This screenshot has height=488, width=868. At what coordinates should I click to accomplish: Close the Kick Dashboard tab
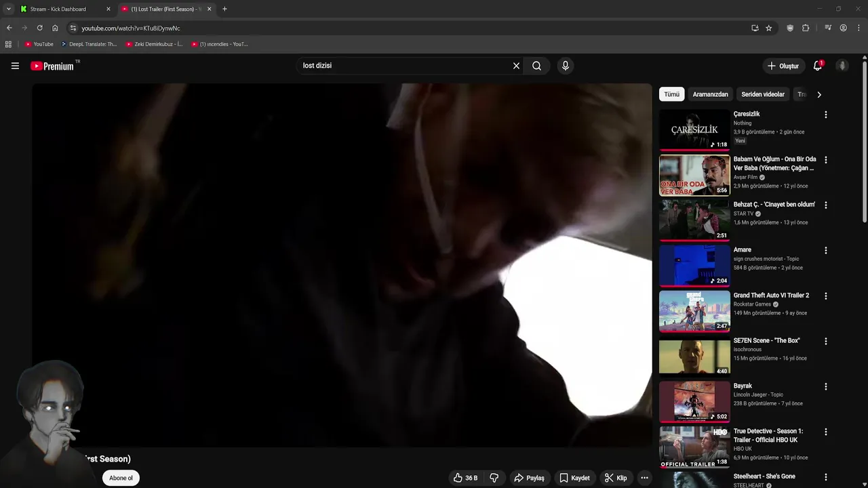coord(108,9)
